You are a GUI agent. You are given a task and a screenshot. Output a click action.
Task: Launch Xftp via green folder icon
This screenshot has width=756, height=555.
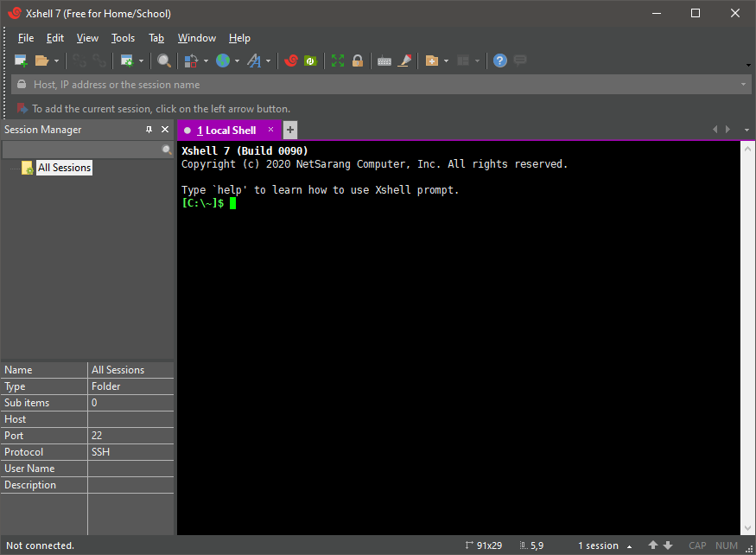click(x=310, y=61)
